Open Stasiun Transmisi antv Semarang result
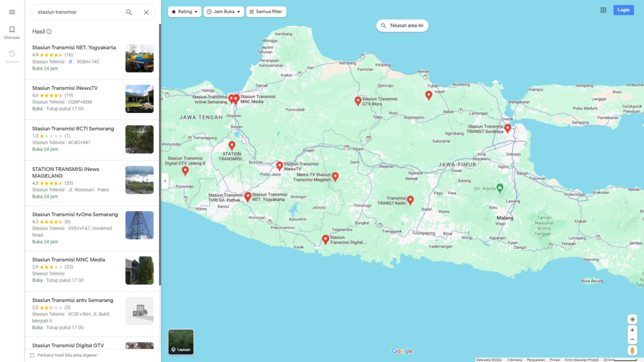 pyautogui.click(x=92, y=314)
